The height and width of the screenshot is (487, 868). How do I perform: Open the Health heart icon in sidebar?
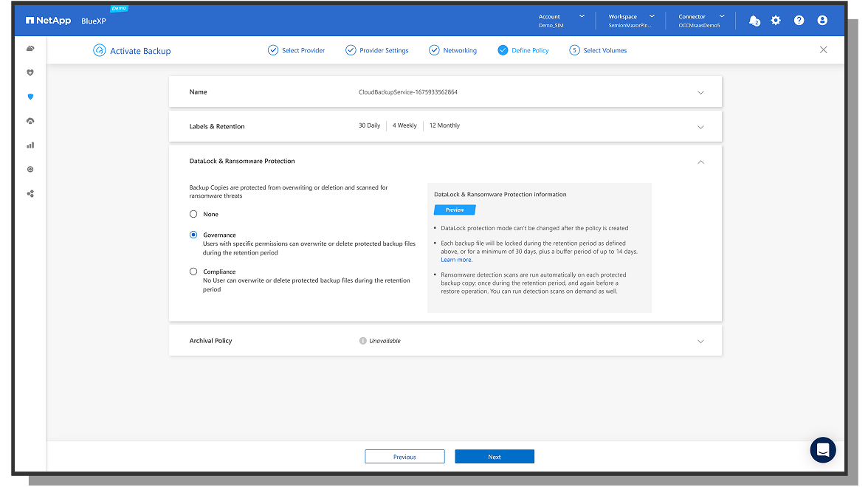point(30,72)
